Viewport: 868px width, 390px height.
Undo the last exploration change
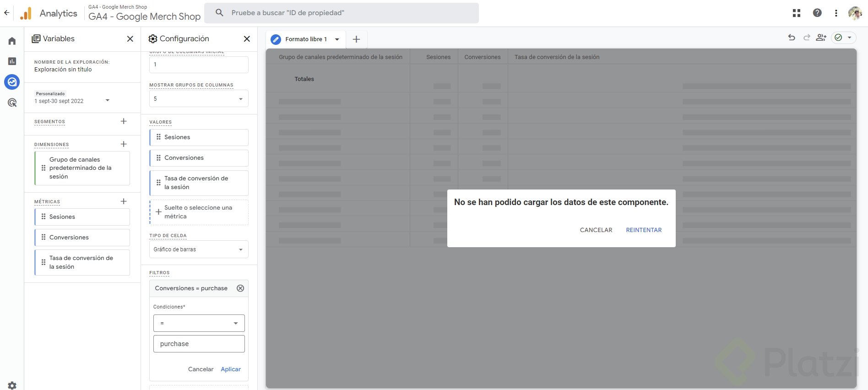[792, 38]
